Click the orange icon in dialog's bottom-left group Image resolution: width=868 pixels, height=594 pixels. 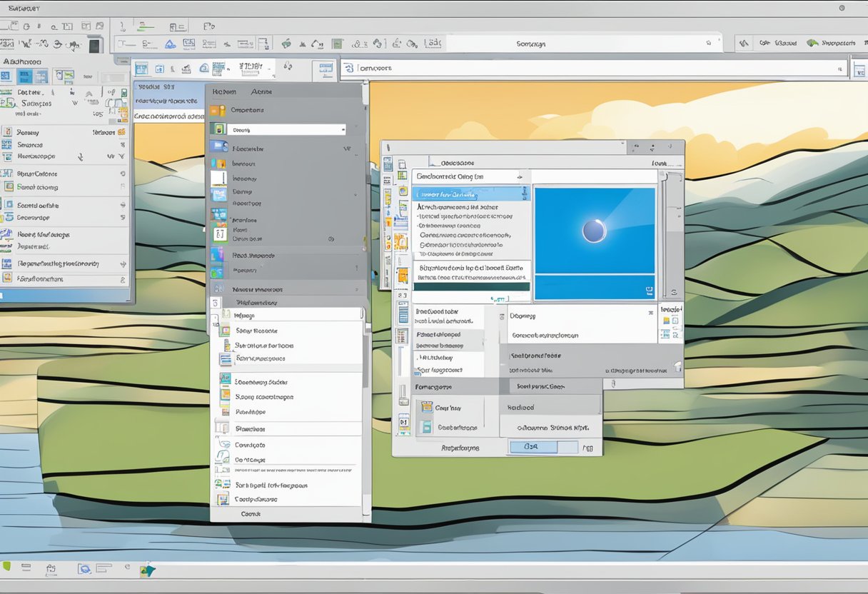(426, 407)
